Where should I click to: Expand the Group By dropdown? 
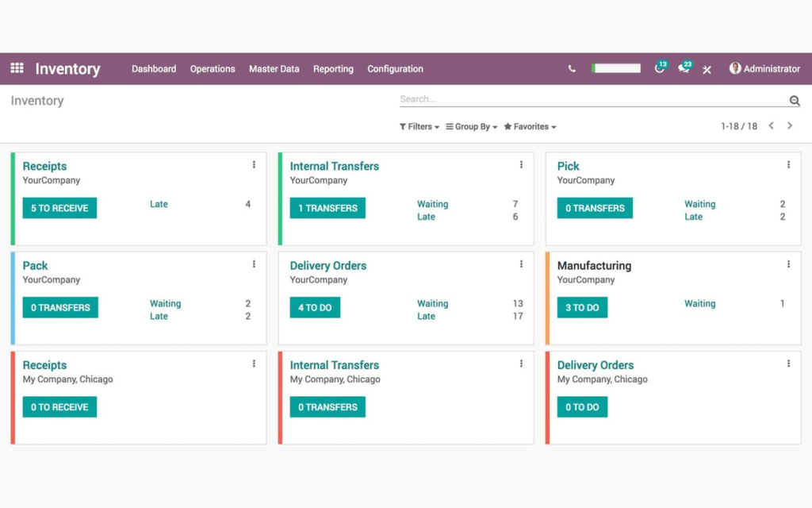[471, 126]
